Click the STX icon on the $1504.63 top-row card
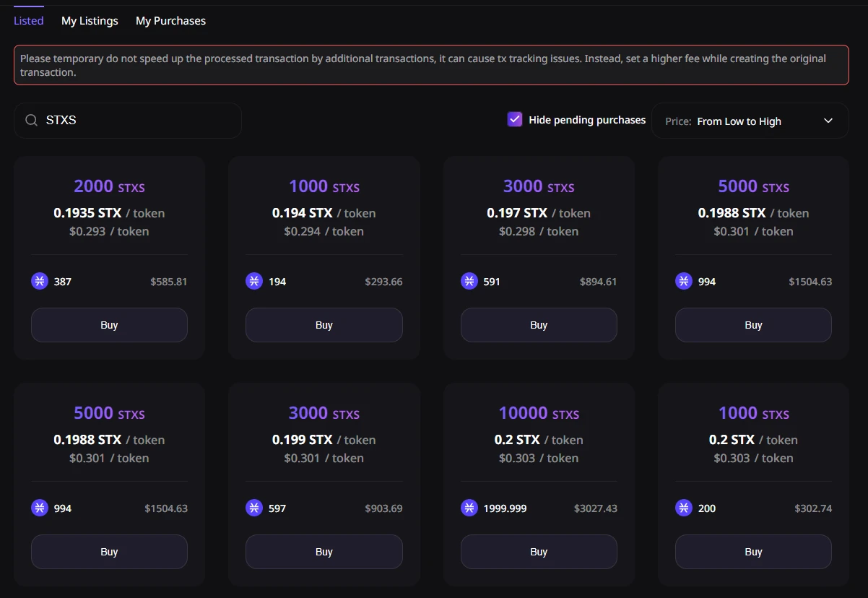The image size is (868, 598). [684, 281]
